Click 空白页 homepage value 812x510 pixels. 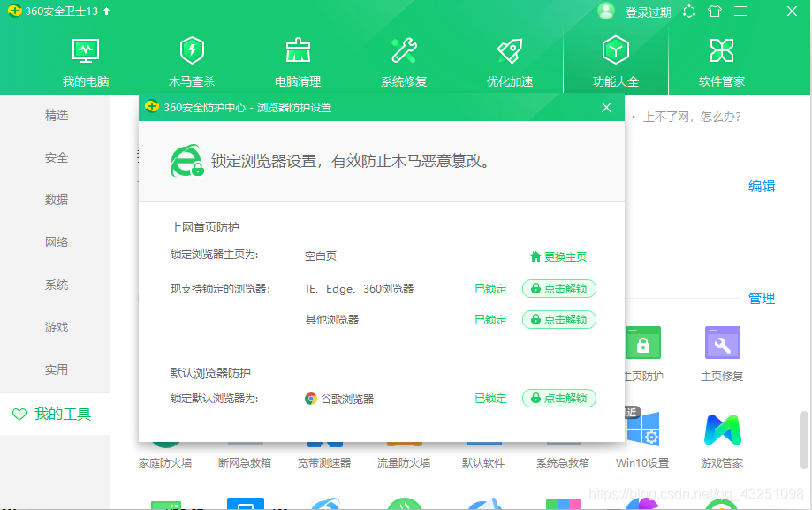click(x=321, y=256)
